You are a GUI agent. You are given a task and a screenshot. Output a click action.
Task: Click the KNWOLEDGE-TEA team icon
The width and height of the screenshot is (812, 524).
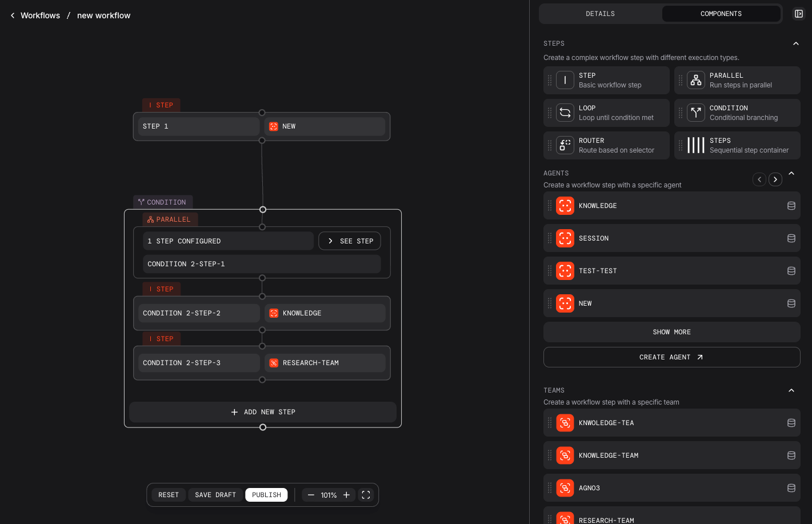(565, 423)
